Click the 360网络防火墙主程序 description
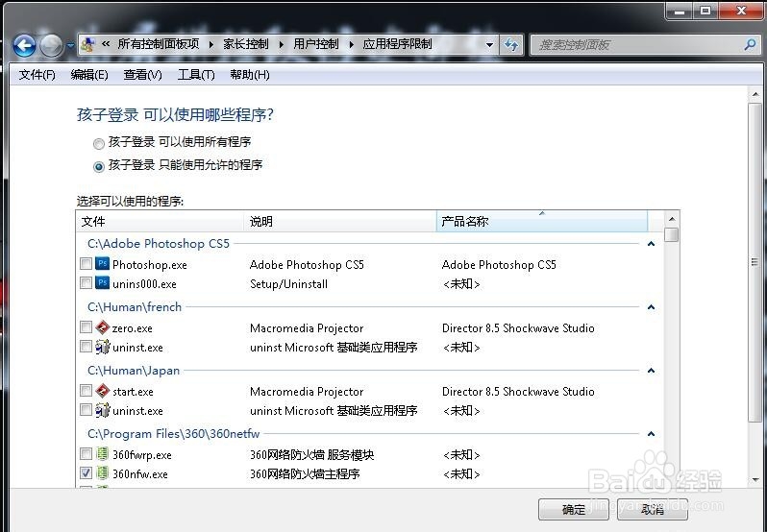Image resolution: width=767 pixels, height=532 pixels. point(305,473)
